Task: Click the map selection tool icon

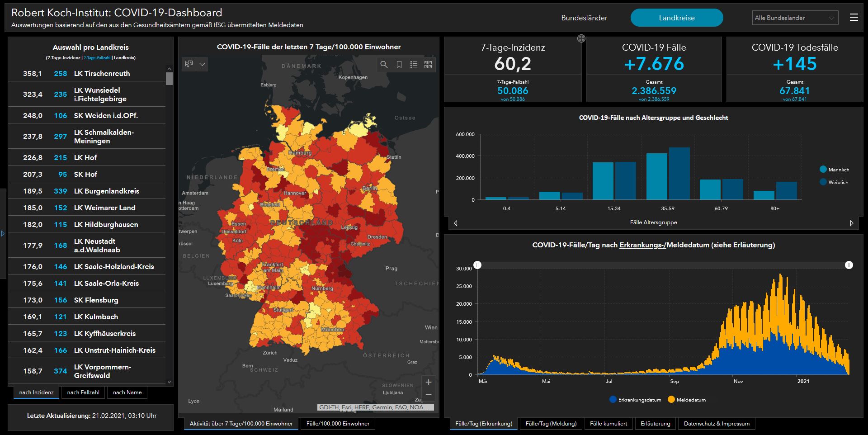Action: pos(189,64)
